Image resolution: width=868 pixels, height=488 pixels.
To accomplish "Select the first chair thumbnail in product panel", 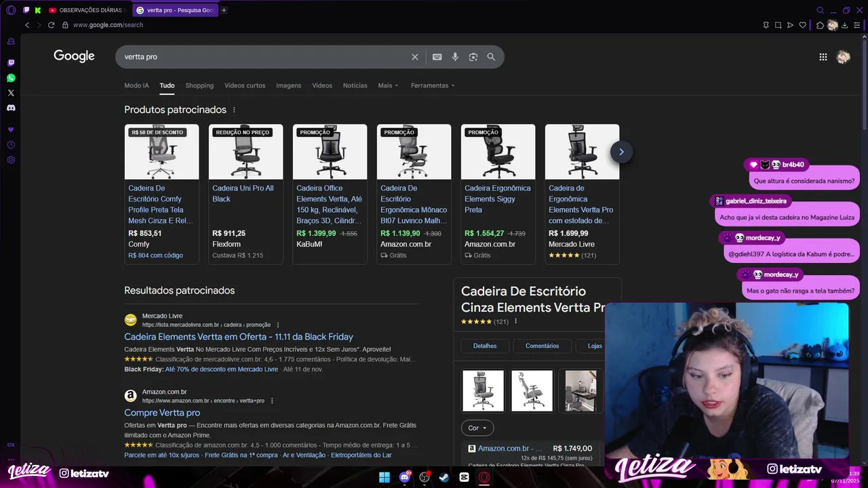I will [484, 390].
